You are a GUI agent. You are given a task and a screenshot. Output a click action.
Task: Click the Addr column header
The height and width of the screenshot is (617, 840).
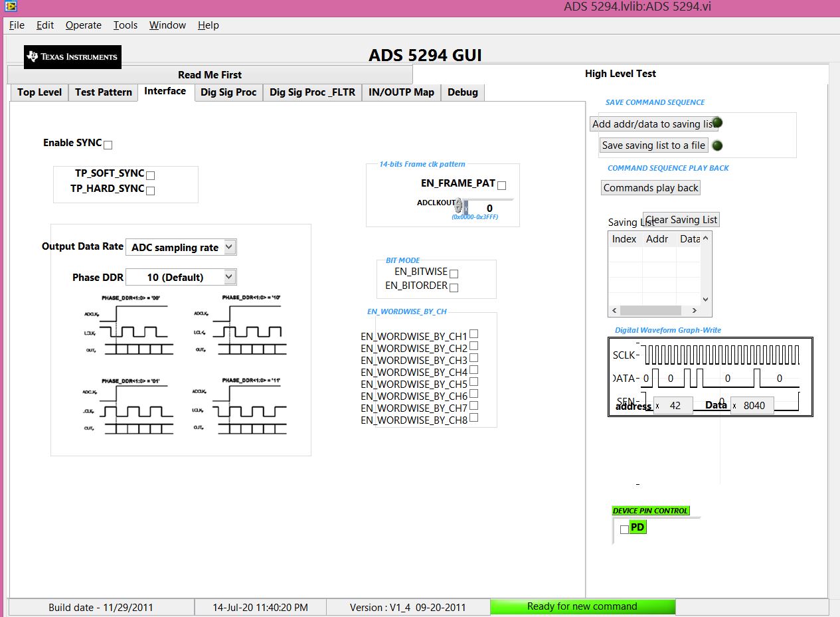(657, 239)
